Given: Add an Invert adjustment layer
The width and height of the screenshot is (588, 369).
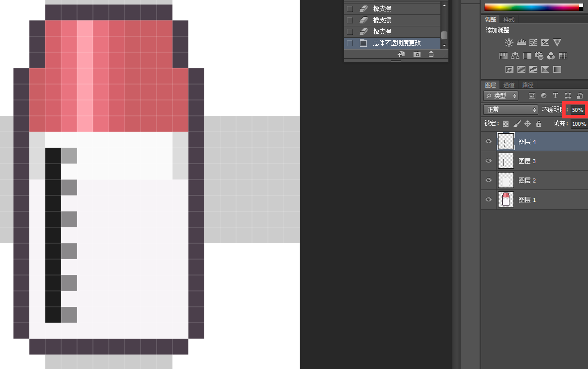Looking at the screenshot, I should 509,70.
